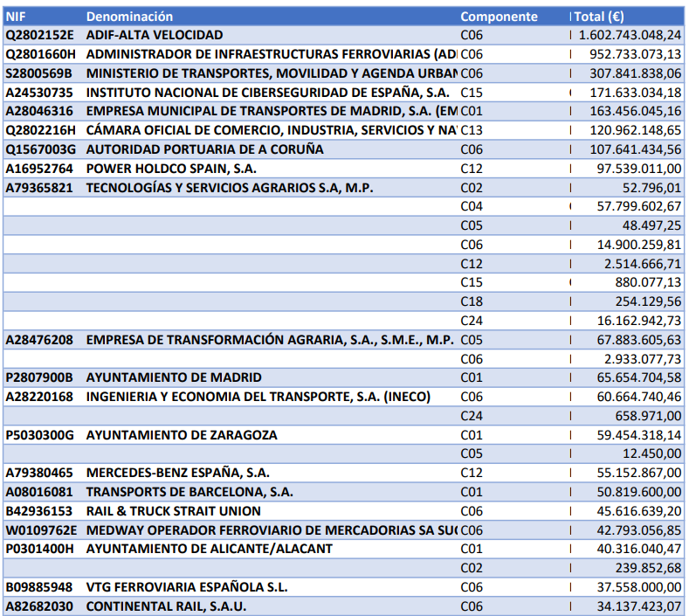Select EMPRESA DE TRANSFORMACIÓN AGRARIA cell
This screenshot has height=616, width=689.
270,340
